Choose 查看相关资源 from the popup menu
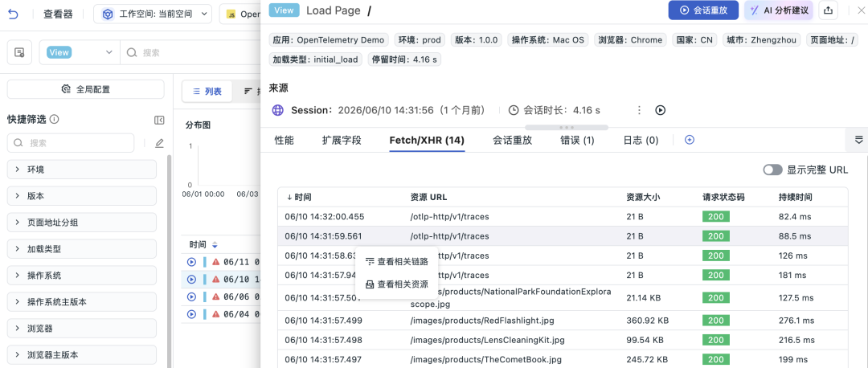This screenshot has height=368, width=868. [397, 284]
